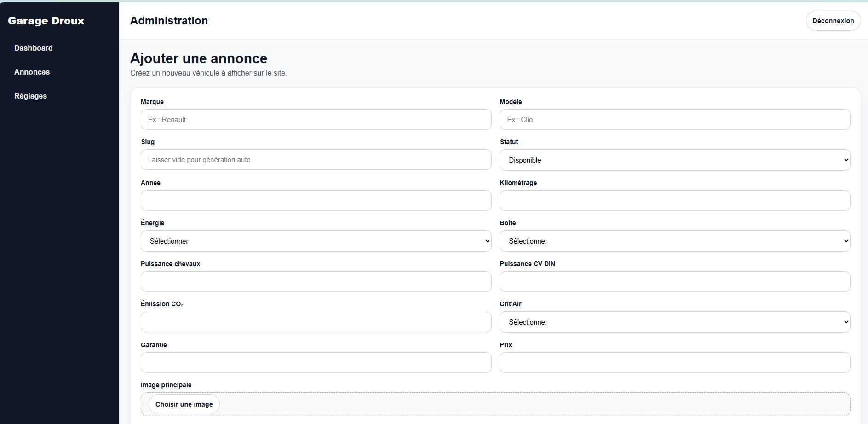Open the Énergie select dropdown

[x=316, y=241]
